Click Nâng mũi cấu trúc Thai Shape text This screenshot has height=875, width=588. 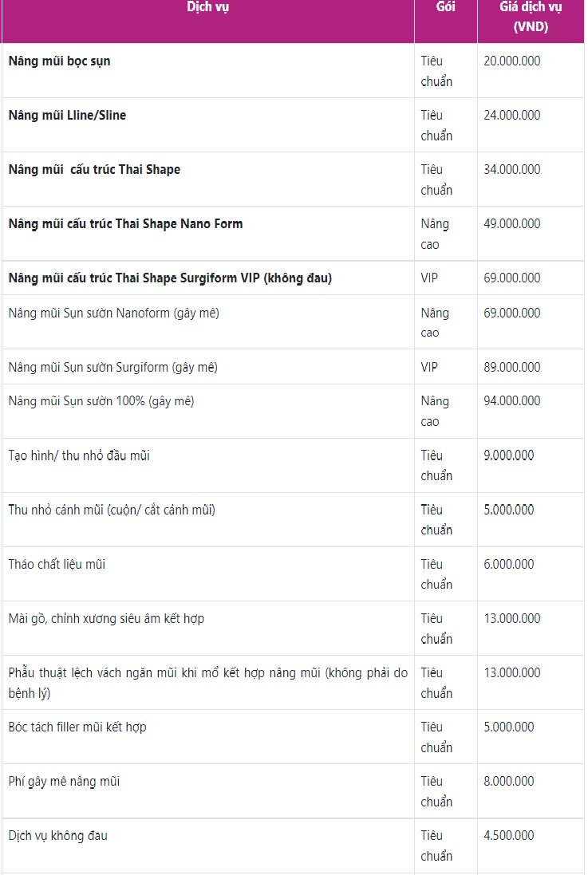pyautogui.click(x=94, y=169)
